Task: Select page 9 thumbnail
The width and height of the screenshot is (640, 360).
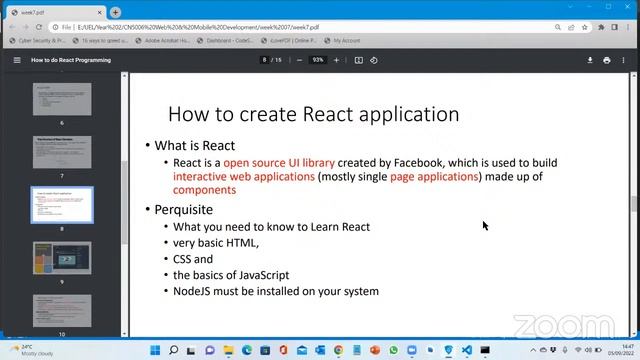Action: 62,258
